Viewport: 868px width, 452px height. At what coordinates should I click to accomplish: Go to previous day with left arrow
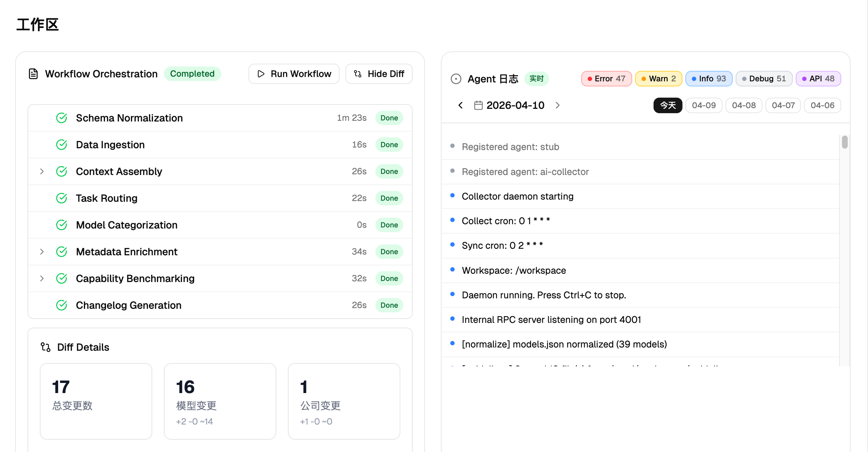tap(460, 105)
